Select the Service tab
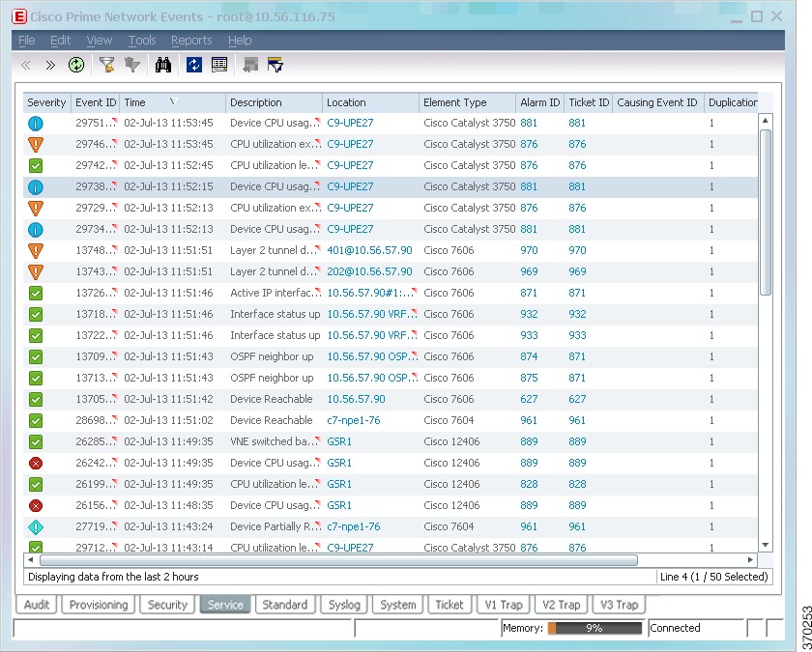Screen dimensions: 812x652 225,605
